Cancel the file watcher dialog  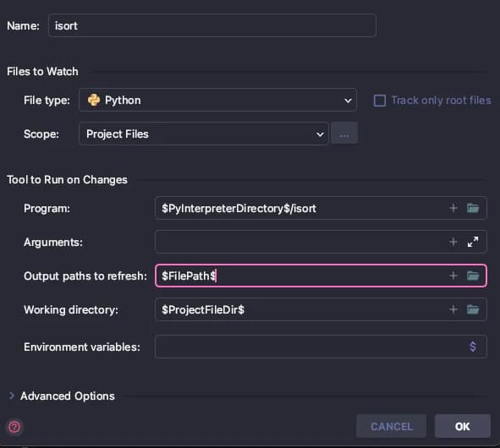391,426
